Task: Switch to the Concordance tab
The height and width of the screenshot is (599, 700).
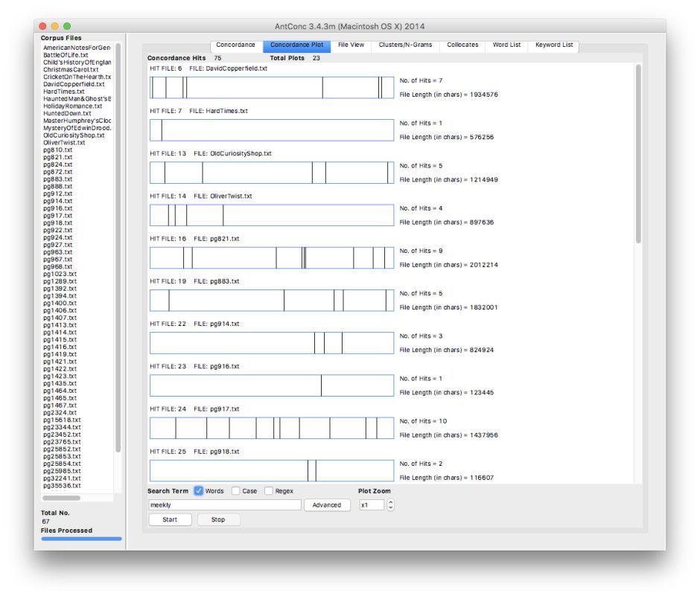Action: point(235,45)
